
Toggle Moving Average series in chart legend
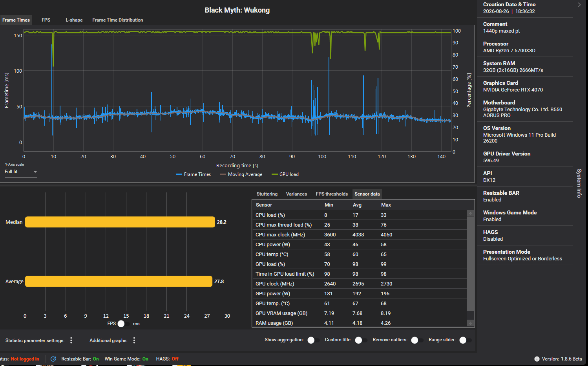click(241, 174)
